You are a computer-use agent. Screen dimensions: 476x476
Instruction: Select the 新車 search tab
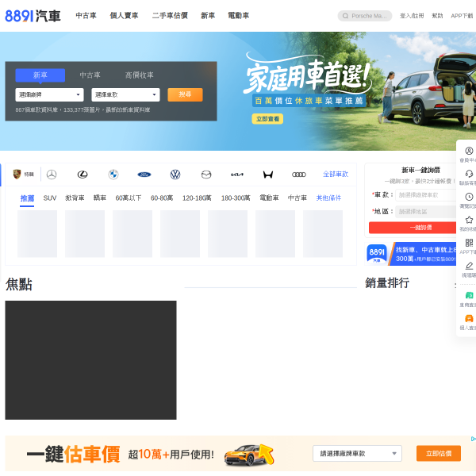point(40,75)
